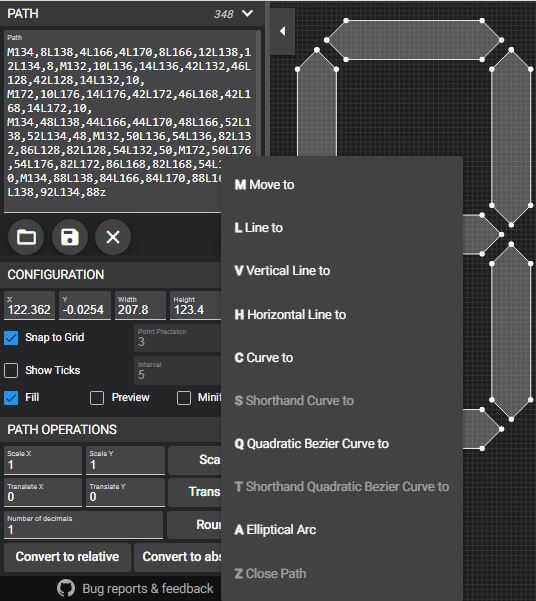Toggle the Snap to Grid checkbox

pos(11,338)
